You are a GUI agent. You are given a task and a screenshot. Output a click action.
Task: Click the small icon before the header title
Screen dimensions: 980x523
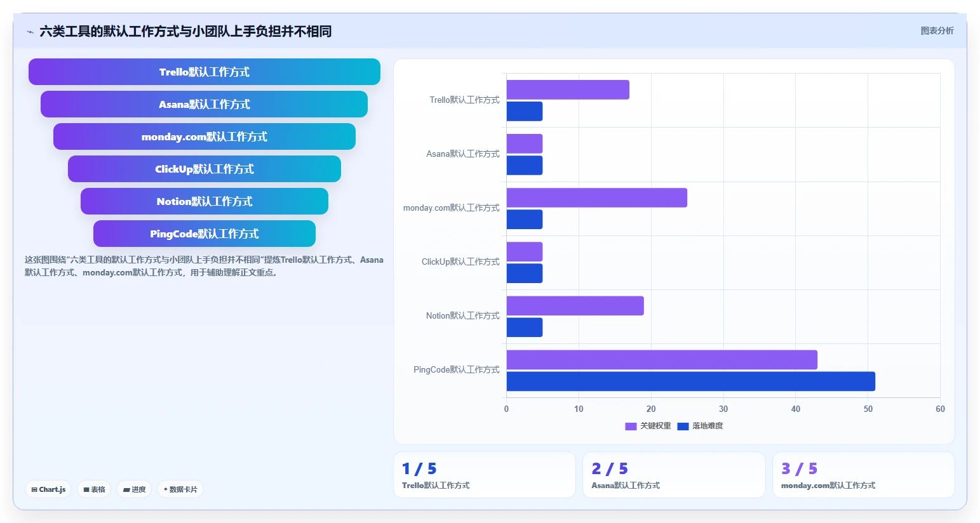coord(30,32)
